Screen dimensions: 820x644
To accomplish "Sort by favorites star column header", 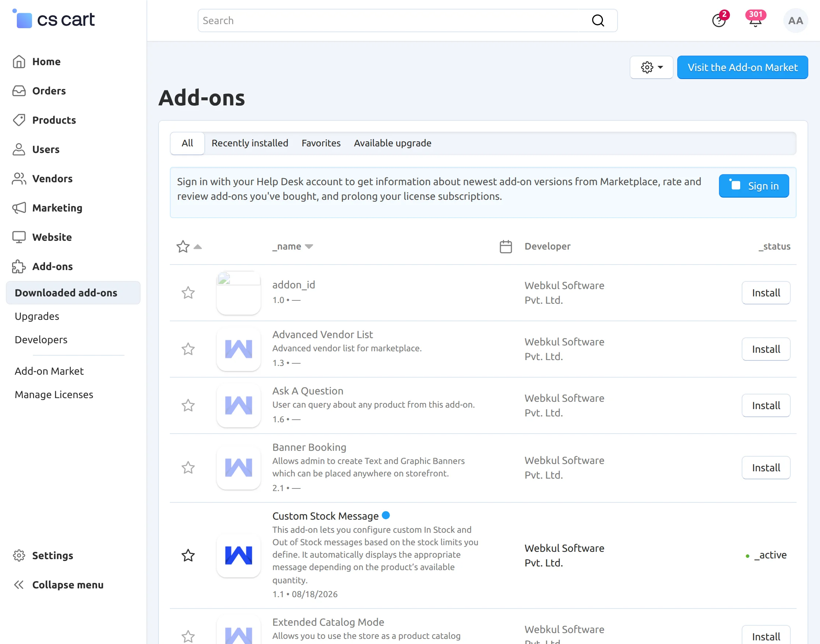I will coord(189,247).
